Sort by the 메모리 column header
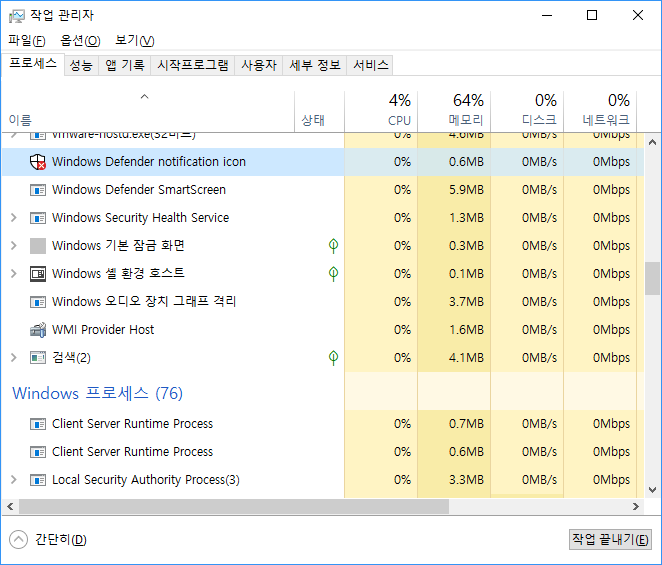662x565 pixels. [x=454, y=111]
